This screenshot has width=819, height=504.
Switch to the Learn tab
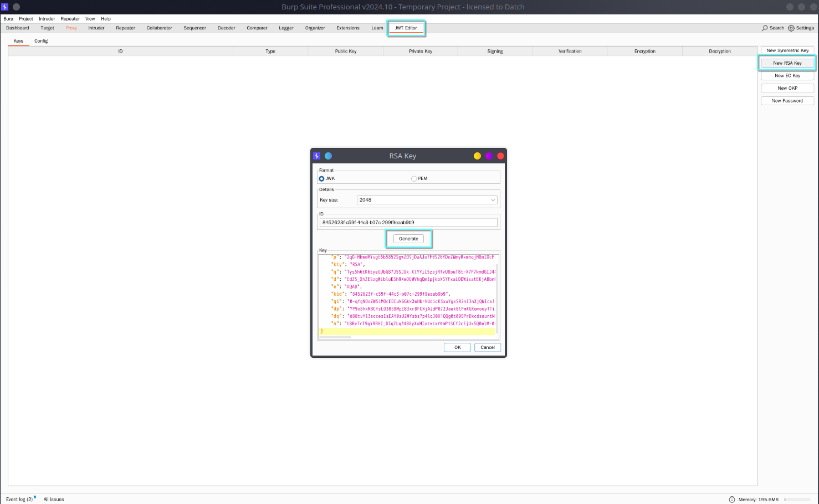coord(377,28)
